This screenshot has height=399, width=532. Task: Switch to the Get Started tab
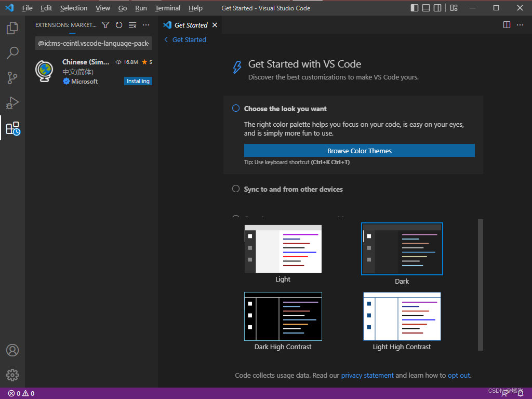point(191,25)
